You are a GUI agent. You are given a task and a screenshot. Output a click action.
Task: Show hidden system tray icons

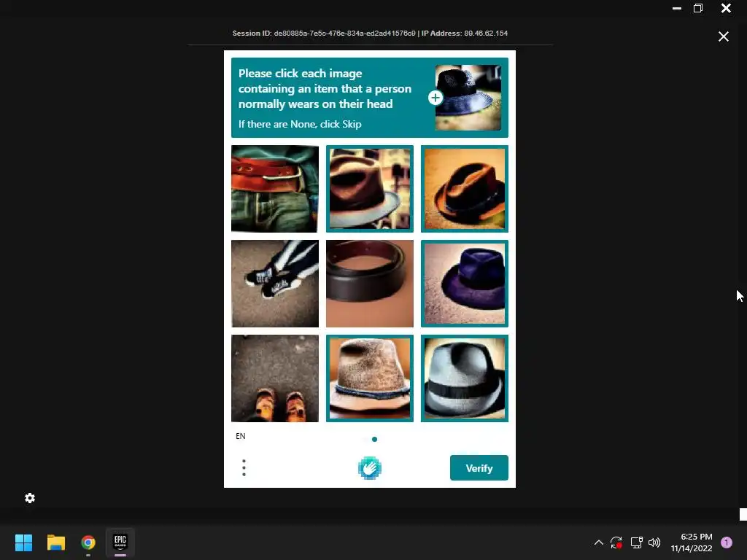599,542
